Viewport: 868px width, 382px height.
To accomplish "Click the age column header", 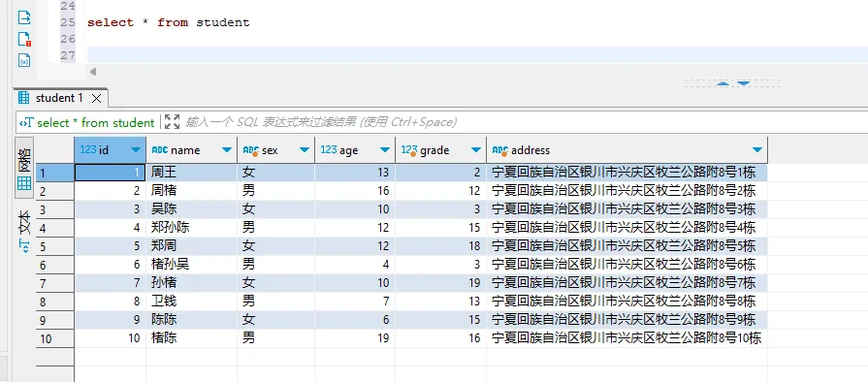I will coord(349,150).
